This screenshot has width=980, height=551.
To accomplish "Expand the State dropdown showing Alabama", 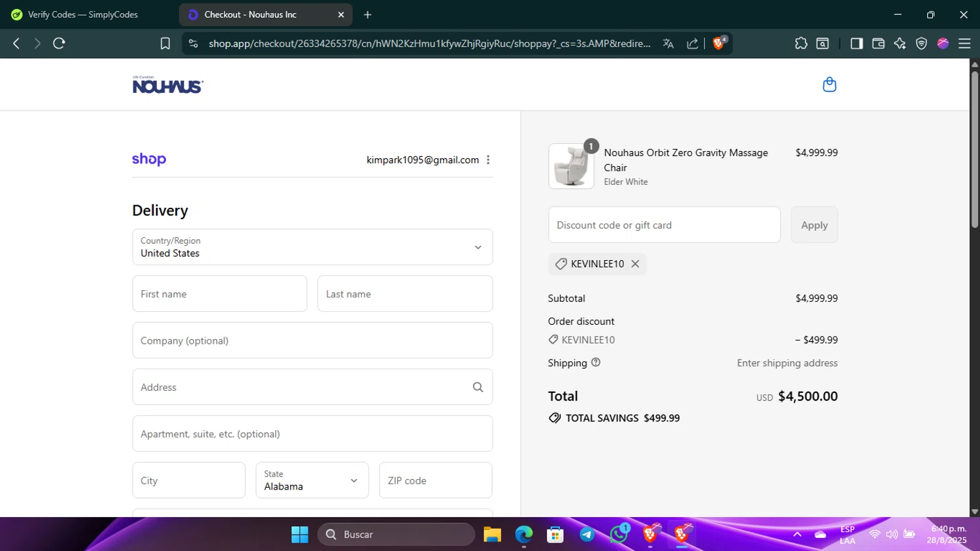I will [312, 480].
